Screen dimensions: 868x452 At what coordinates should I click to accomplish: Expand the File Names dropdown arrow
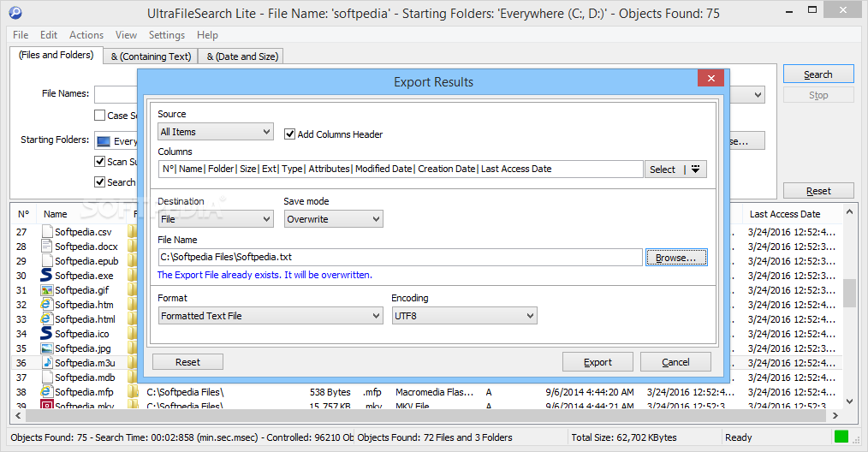click(x=758, y=95)
